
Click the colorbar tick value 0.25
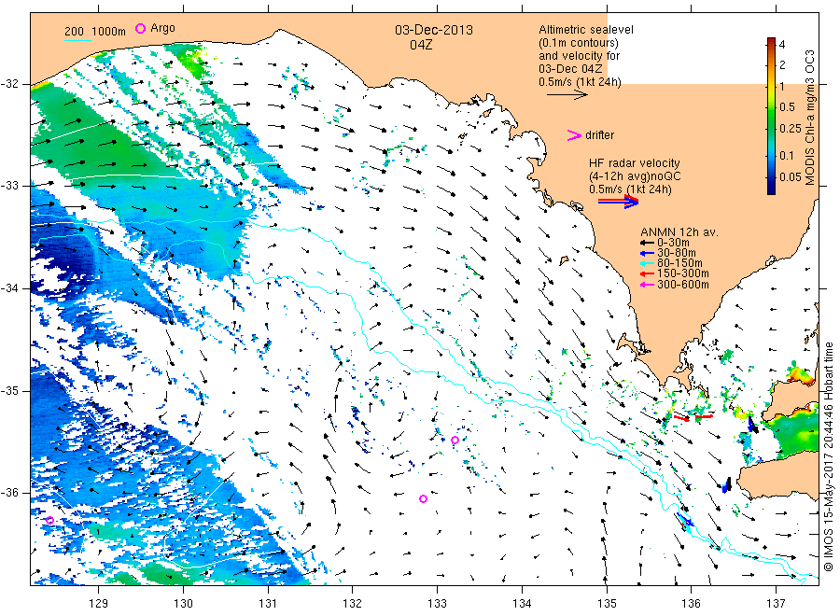(x=791, y=129)
